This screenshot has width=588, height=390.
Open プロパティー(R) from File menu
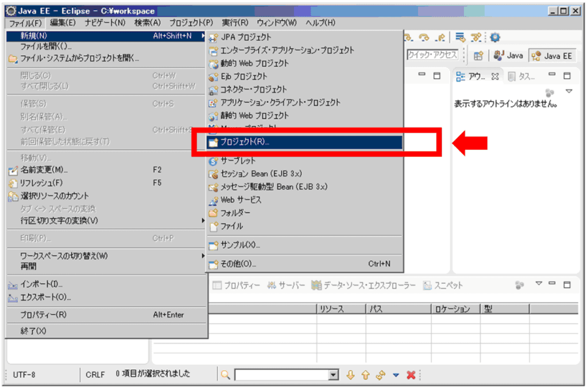[106, 315]
